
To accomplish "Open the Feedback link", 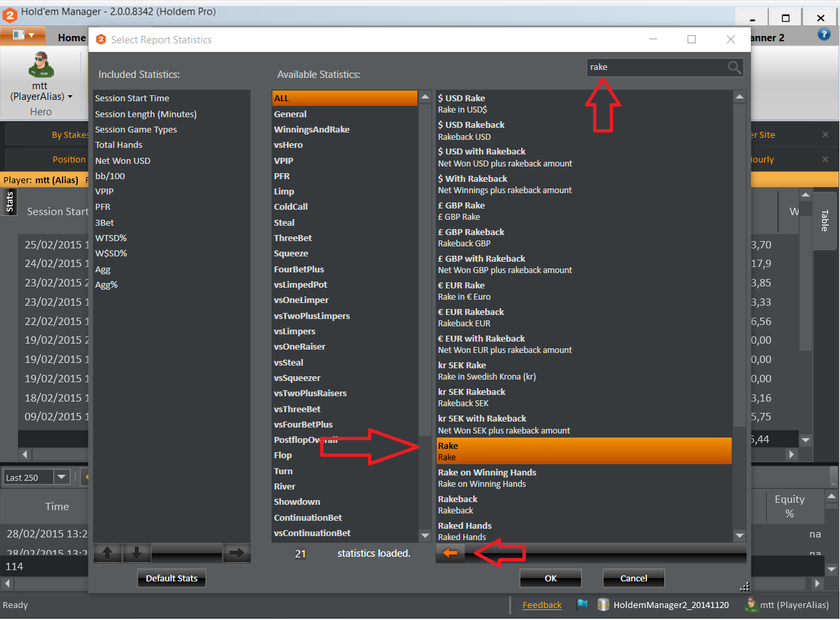I will click(x=542, y=605).
